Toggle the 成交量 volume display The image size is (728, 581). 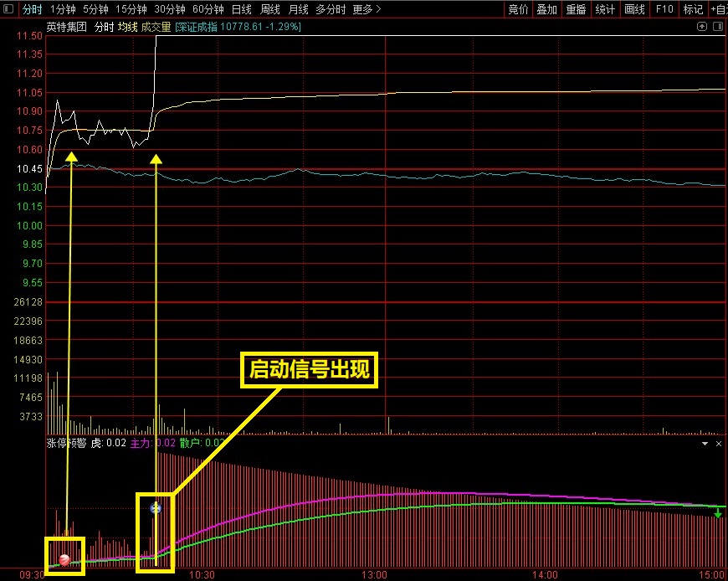pyautogui.click(x=156, y=27)
